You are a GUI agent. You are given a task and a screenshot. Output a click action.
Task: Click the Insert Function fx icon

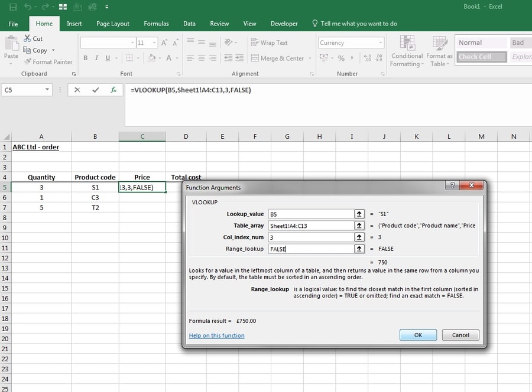pos(113,90)
